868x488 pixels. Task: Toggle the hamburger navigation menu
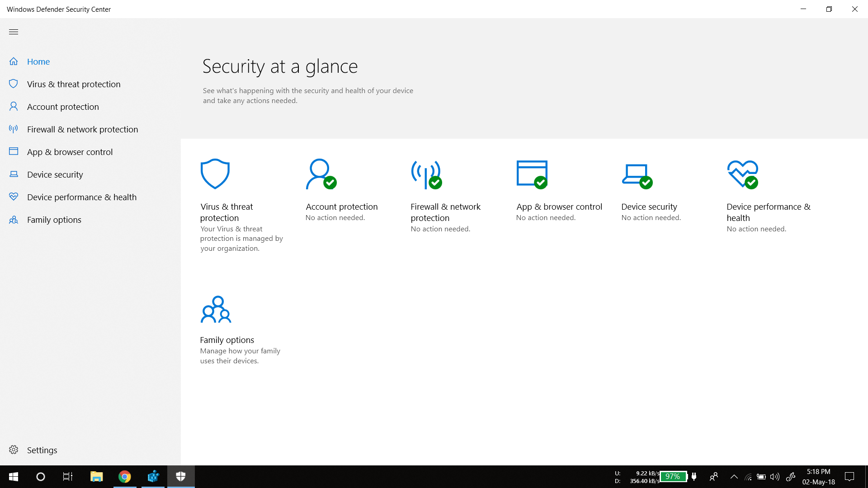tap(14, 32)
